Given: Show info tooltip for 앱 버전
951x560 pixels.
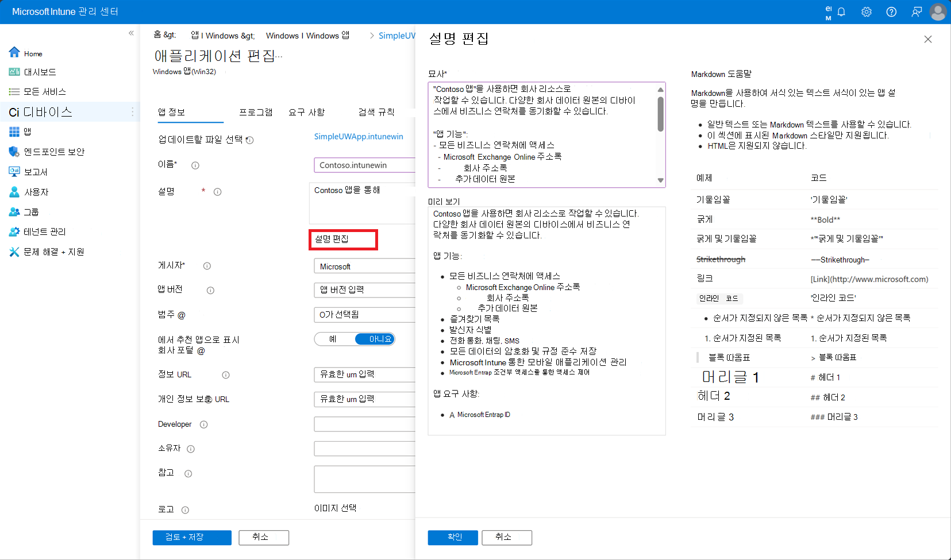Looking at the screenshot, I should pyautogui.click(x=210, y=290).
